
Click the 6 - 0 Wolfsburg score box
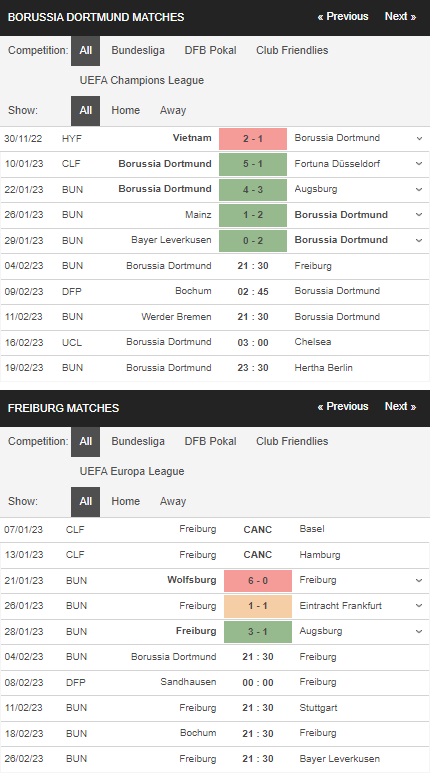258,581
